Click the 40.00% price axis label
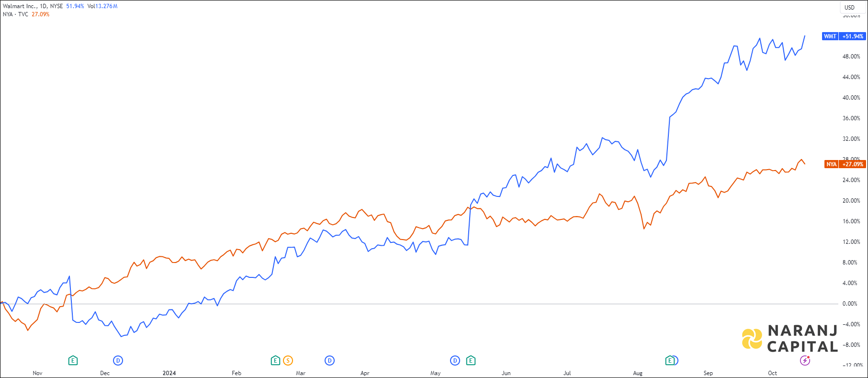Image resolution: width=868 pixels, height=378 pixels. pos(851,98)
